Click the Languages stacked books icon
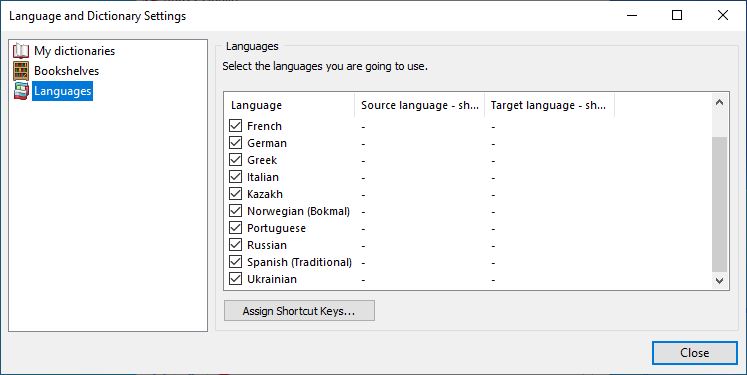This screenshot has height=375, width=747. [x=21, y=91]
